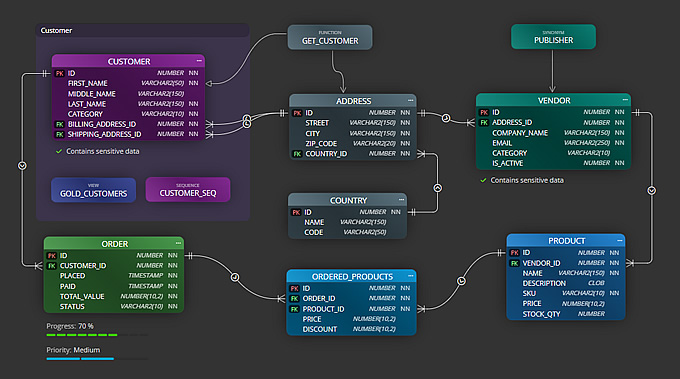The height and width of the screenshot is (379, 680).
Task: Click the PK icon of VENDOR ID
Action: [484, 112]
